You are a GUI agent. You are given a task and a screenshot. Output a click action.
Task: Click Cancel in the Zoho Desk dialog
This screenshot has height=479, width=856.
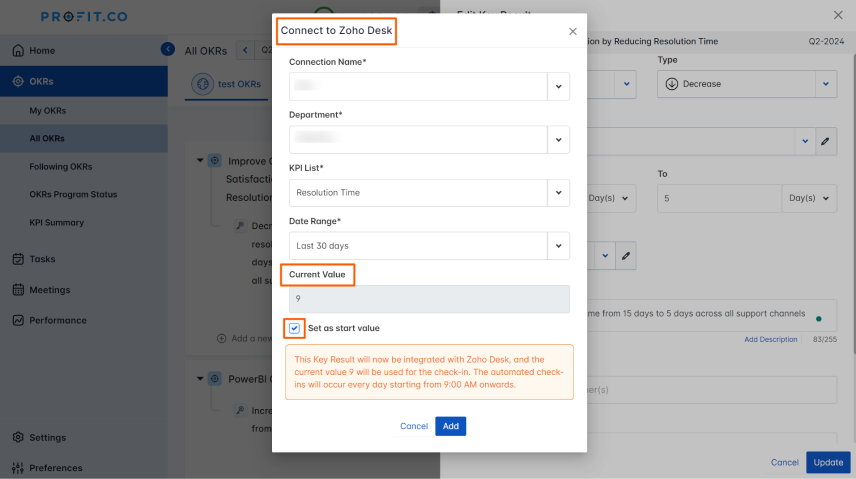414,426
